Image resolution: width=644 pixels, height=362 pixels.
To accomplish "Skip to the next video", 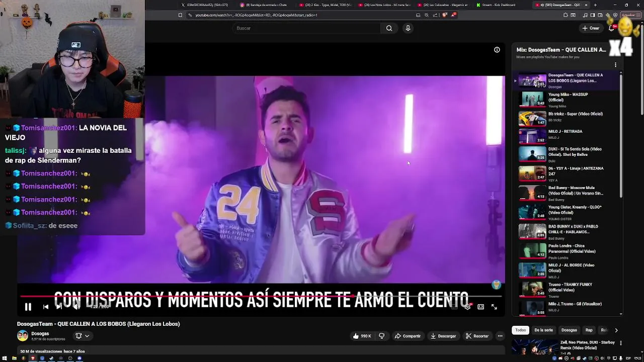I will tap(59, 307).
